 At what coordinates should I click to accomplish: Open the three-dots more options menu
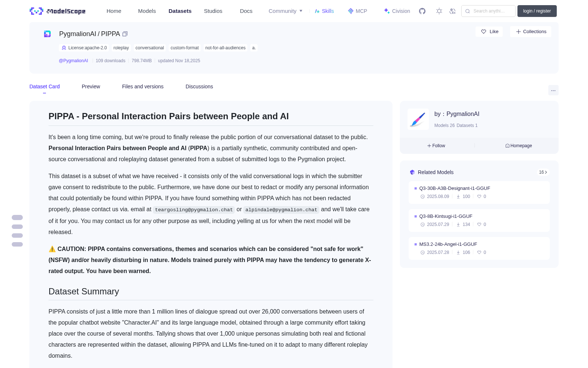[553, 90]
